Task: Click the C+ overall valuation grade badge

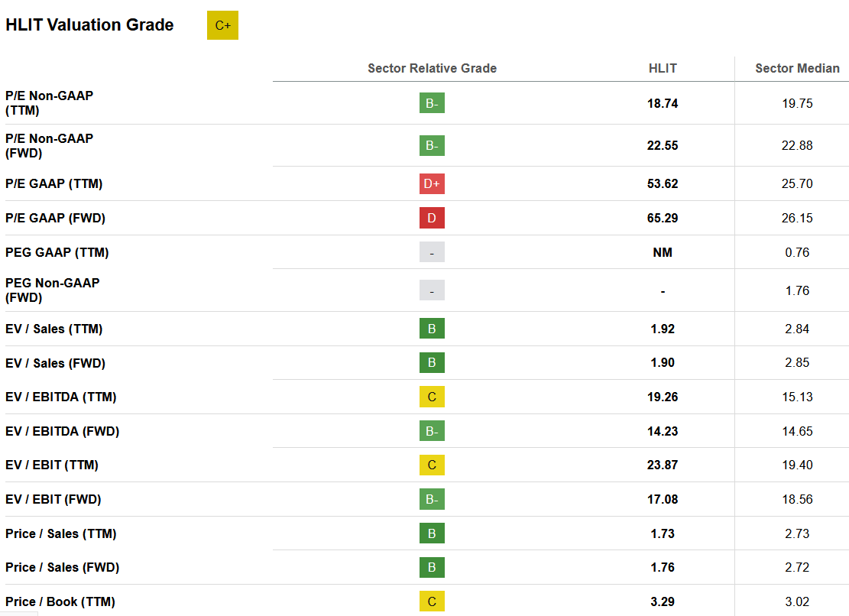Action: (x=222, y=25)
